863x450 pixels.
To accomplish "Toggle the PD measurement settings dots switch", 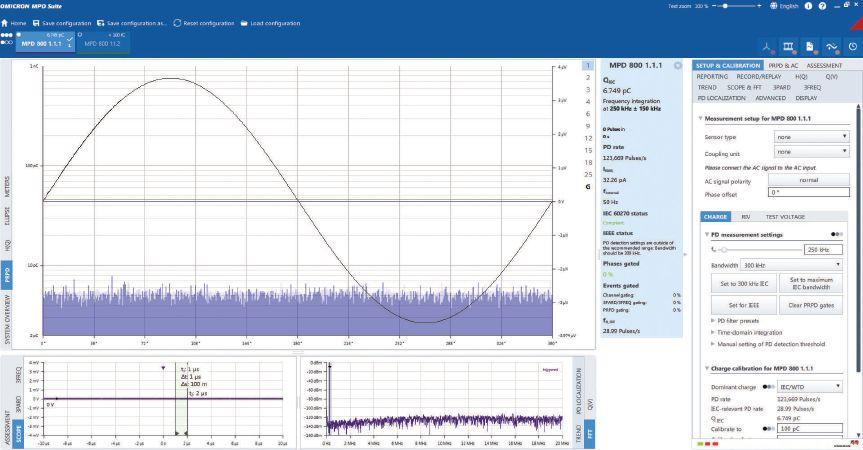I will click(837, 234).
